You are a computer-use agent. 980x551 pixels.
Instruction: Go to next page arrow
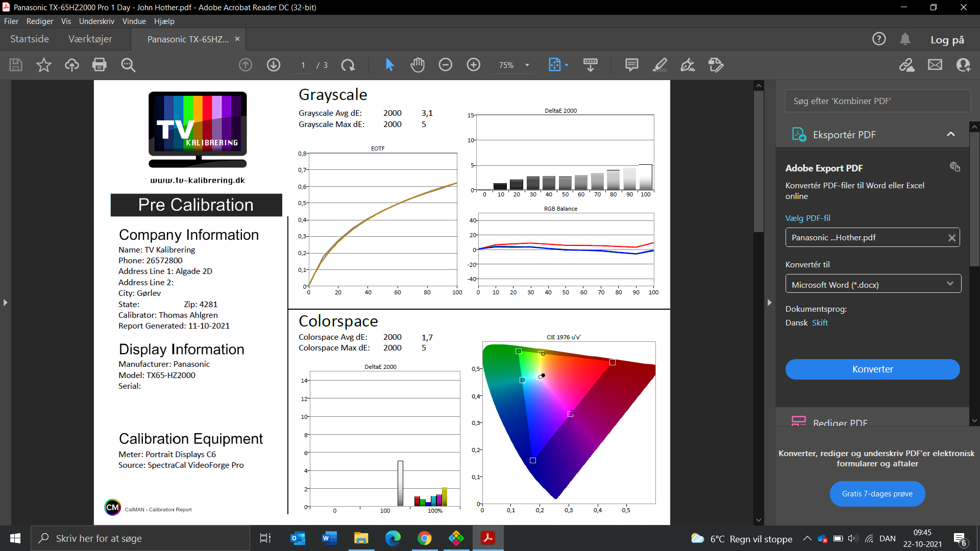pyautogui.click(x=274, y=65)
